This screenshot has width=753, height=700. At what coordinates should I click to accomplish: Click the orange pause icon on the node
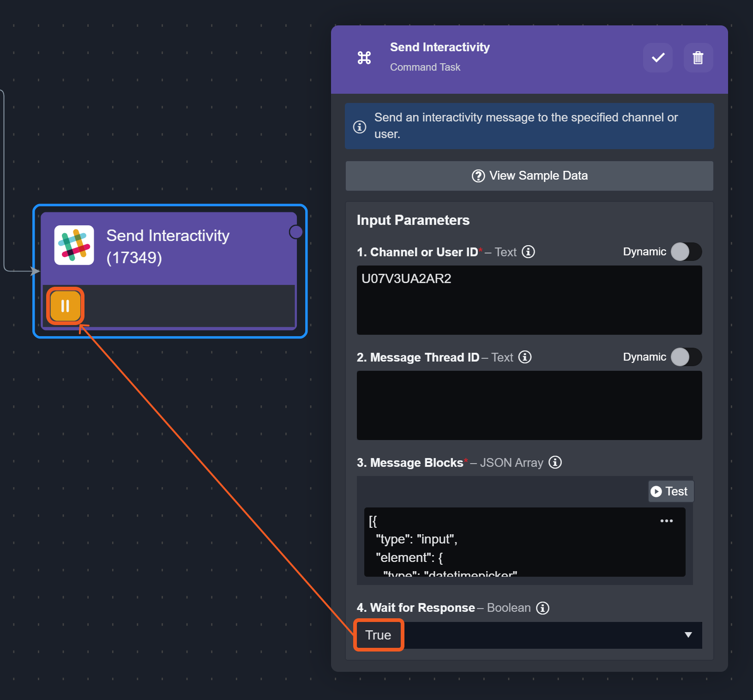(65, 306)
